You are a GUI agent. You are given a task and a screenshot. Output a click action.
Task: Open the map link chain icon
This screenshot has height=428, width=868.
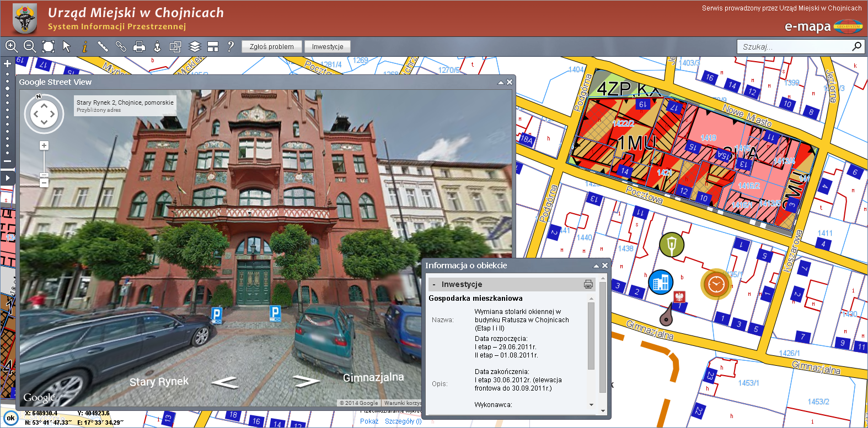(x=121, y=46)
